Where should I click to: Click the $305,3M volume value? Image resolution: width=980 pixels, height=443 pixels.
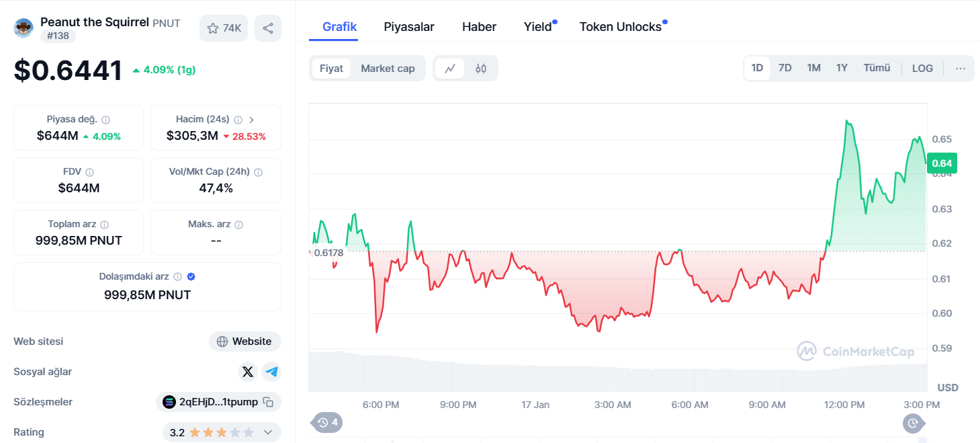coord(192,136)
